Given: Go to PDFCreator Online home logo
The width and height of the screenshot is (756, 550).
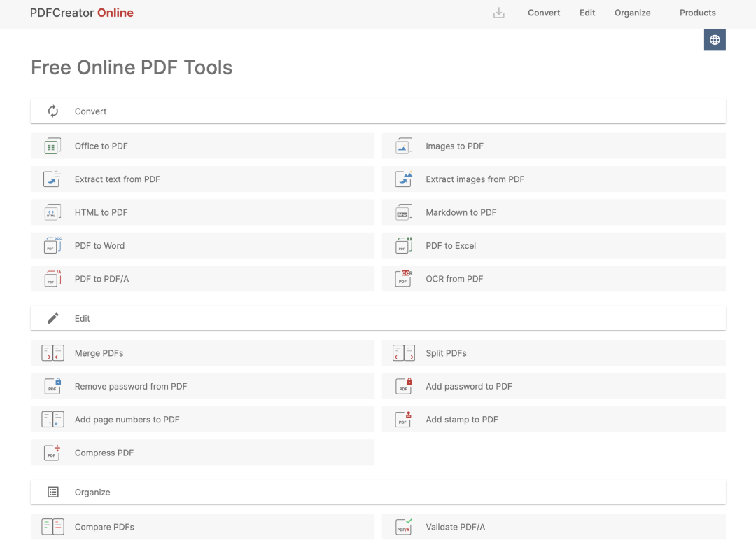Looking at the screenshot, I should tap(82, 13).
